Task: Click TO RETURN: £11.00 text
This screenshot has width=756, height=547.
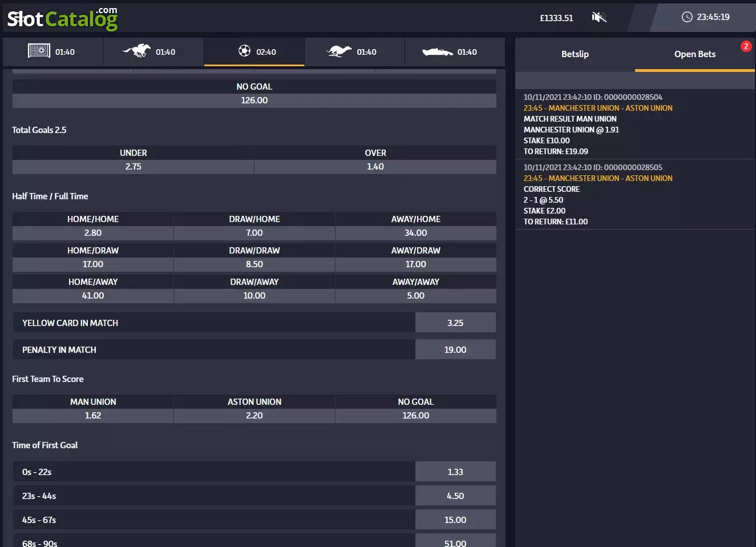Action: (556, 222)
